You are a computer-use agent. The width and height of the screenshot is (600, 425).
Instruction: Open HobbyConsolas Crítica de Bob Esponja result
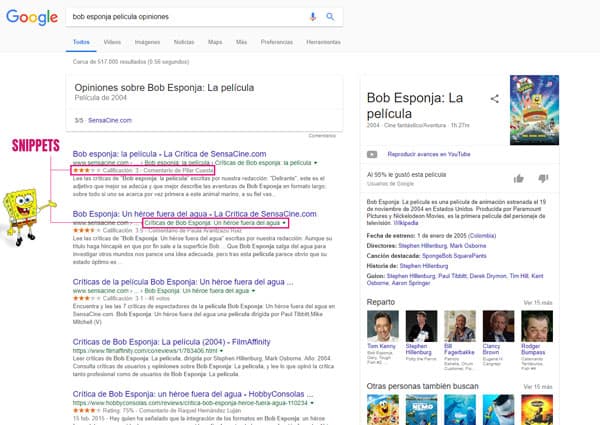193,394
